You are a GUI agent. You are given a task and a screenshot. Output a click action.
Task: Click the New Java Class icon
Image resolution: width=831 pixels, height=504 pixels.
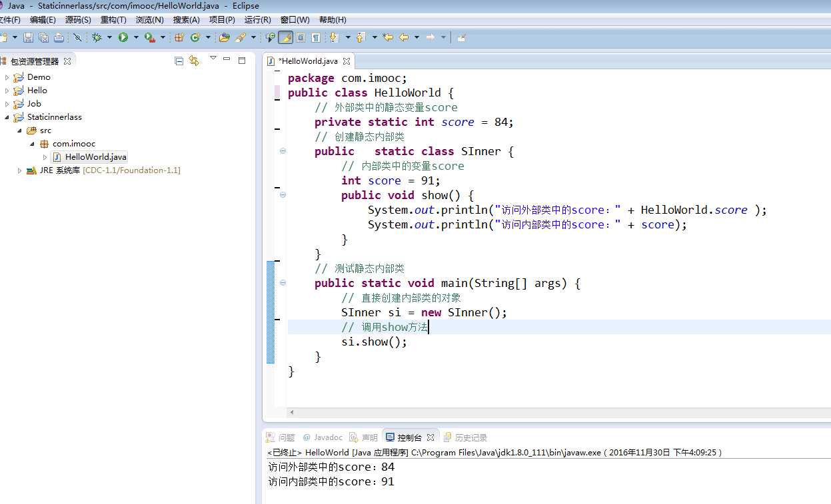tap(195, 38)
